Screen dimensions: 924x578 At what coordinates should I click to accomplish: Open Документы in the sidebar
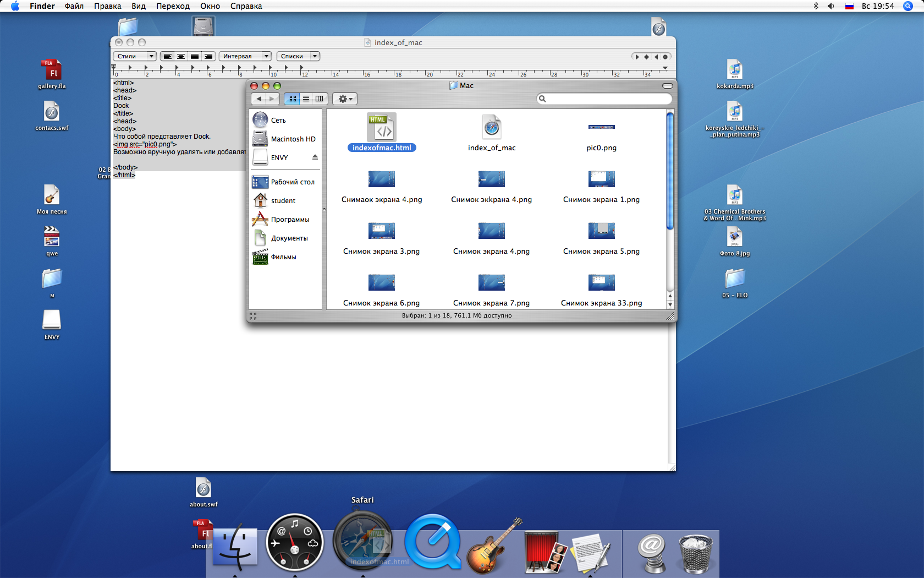pyautogui.click(x=285, y=238)
